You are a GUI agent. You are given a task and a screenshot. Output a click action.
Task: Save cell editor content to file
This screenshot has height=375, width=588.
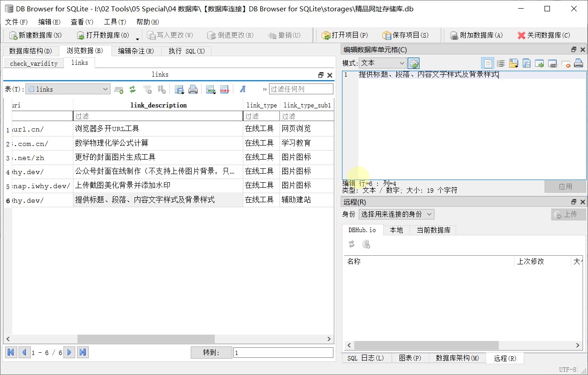click(526, 63)
